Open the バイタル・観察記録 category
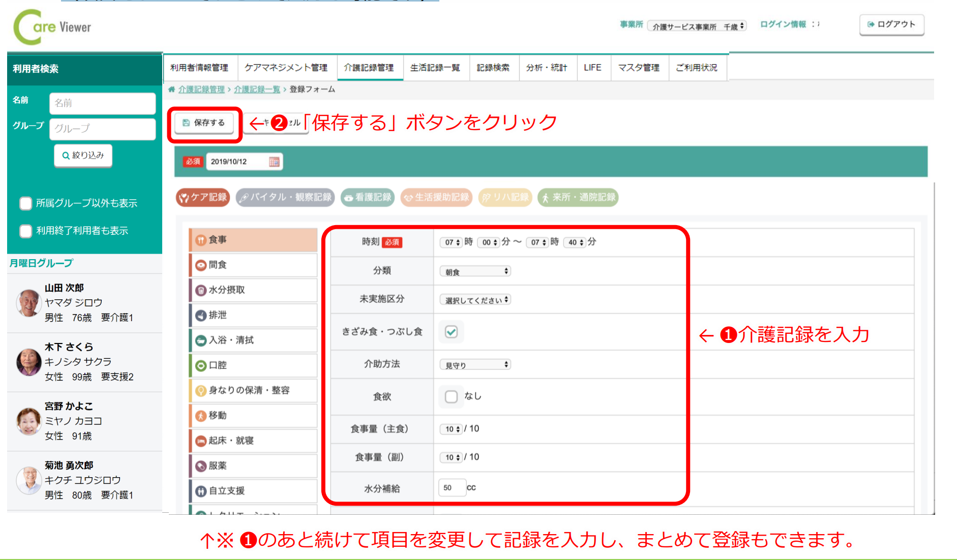Screen dimensions: 957x560 coord(285,197)
